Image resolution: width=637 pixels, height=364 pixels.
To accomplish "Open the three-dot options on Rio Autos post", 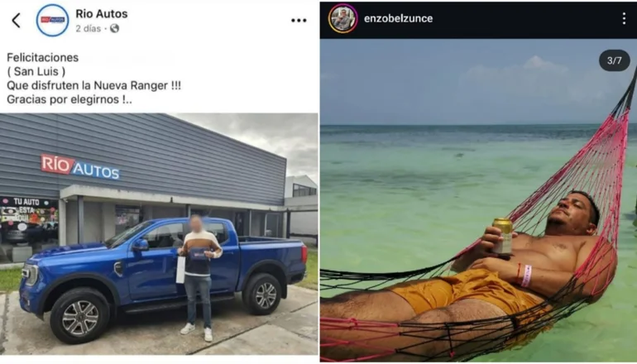I will coord(299,21).
